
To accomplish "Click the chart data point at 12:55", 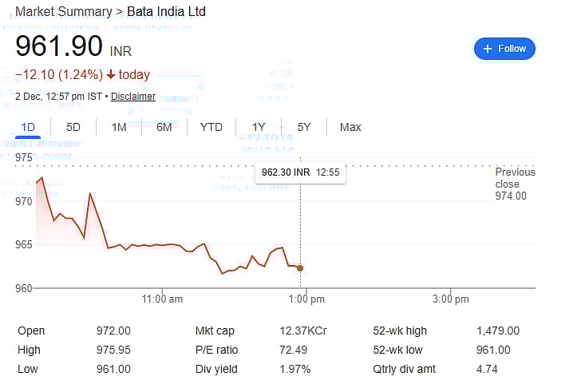I will tap(300, 268).
